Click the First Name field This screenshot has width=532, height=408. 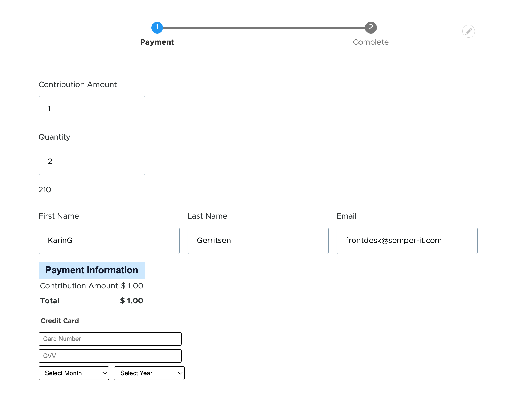point(109,241)
